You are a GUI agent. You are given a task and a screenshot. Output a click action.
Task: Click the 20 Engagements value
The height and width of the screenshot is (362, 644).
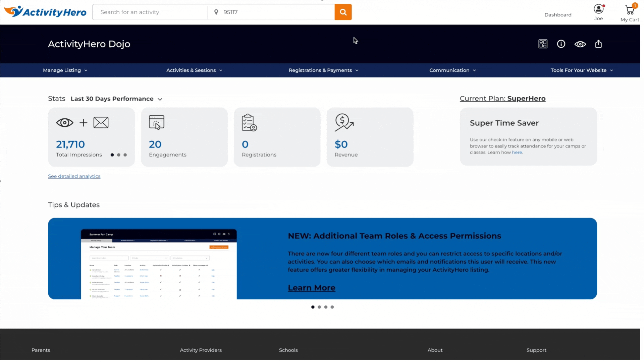[155, 144]
